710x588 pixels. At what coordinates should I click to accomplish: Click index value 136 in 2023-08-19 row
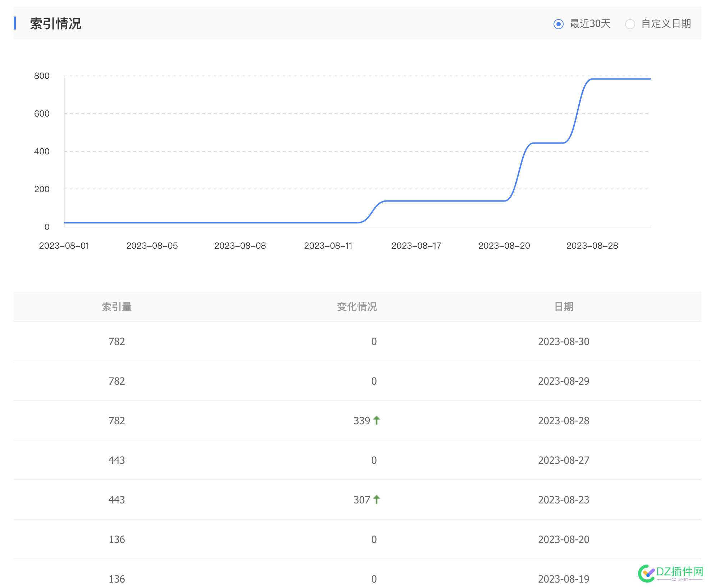(x=117, y=579)
